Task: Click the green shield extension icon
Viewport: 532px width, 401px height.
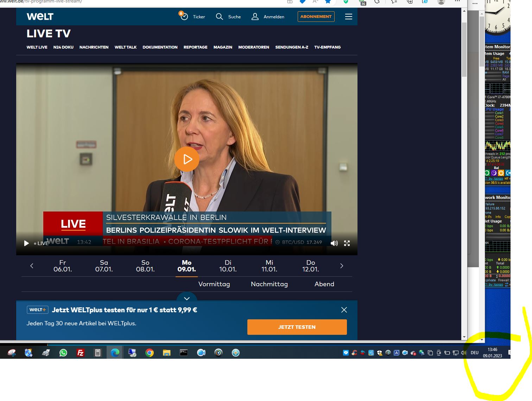Action: click(346, 2)
